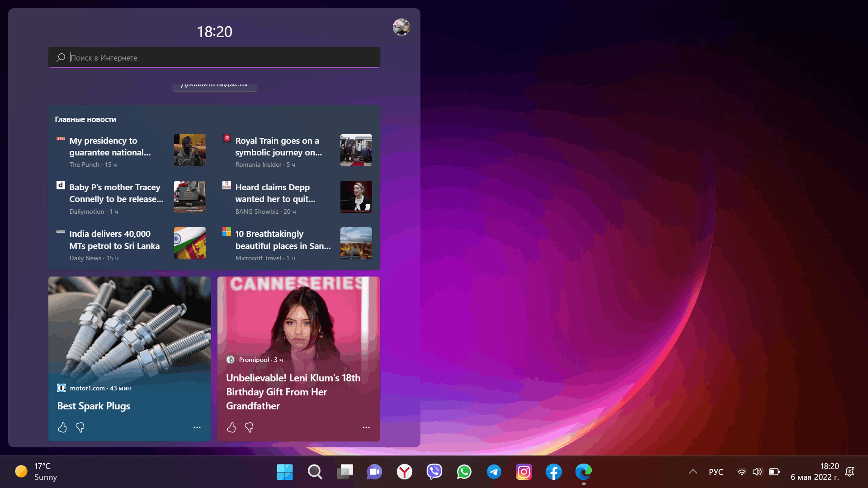Open more options on Best Spark Plugs card
The image size is (868, 488).
tap(197, 427)
